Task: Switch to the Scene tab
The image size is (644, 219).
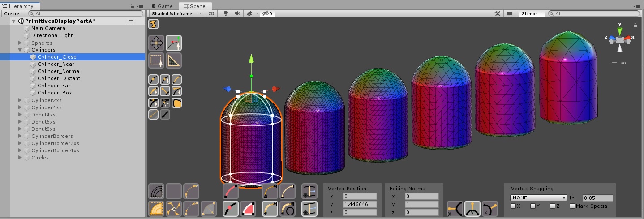Action: tap(194, 6)
